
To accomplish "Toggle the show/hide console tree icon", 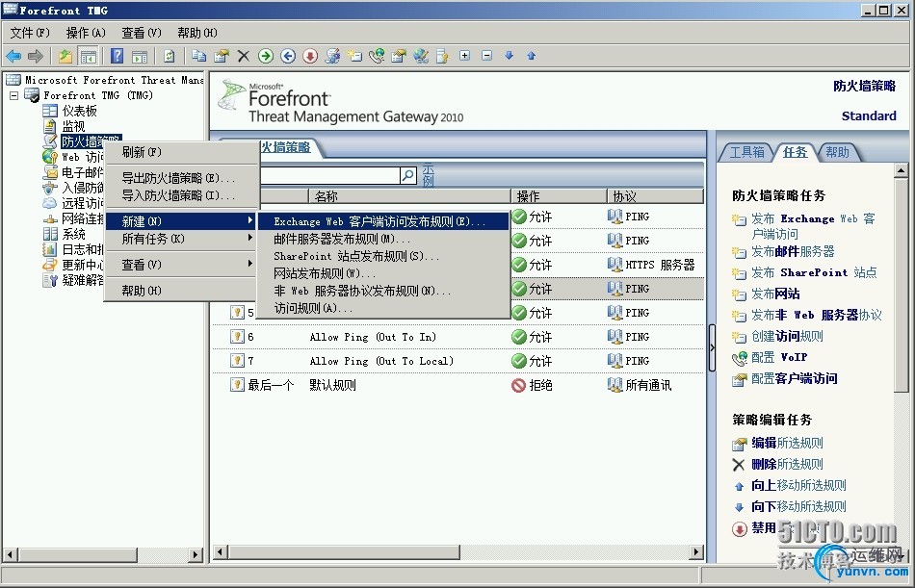I will tap(88, 56).
